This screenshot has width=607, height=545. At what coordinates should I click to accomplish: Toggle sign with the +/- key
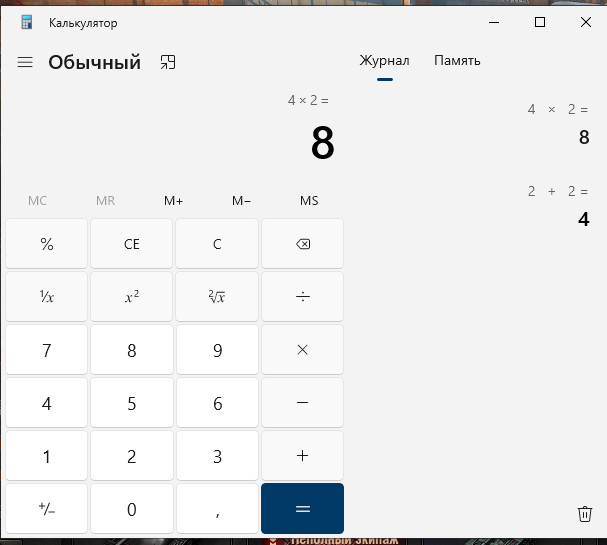click(x=46, y=509)
